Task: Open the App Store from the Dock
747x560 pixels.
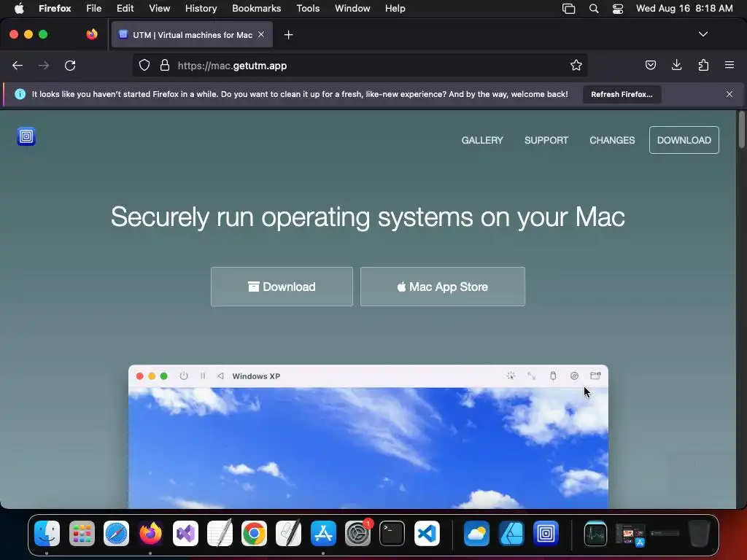Action: coord(323,533)
